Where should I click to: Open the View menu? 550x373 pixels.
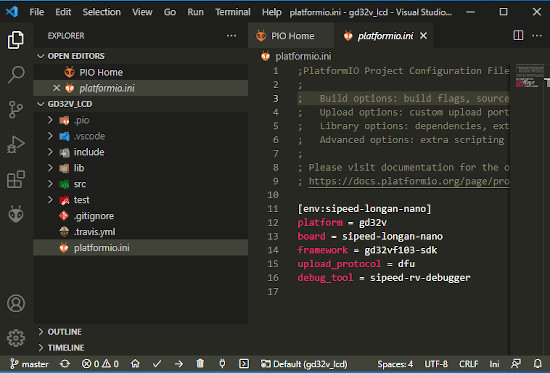(142, 12)
